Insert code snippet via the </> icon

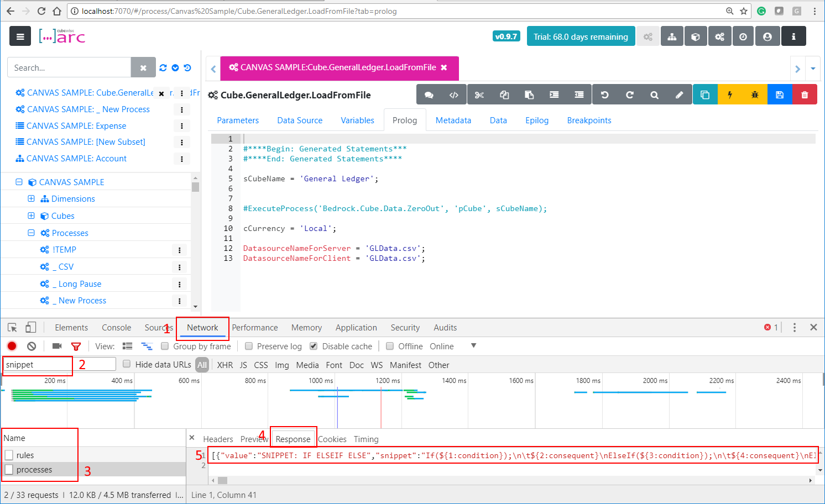pyautogui.click(x=454, y=95)
